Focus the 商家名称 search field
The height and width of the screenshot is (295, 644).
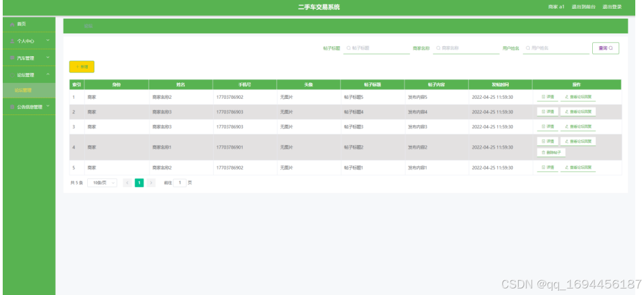466,48
